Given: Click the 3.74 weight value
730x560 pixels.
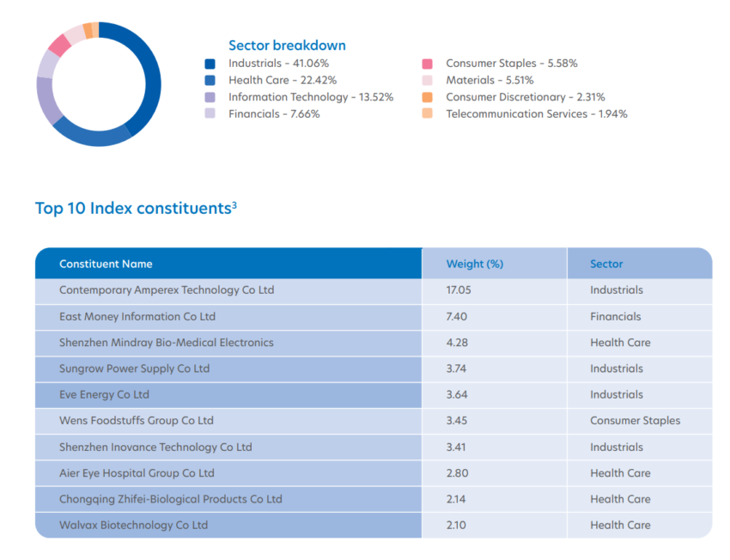Looking at the screenshot, I should click(x=456, y=368).
